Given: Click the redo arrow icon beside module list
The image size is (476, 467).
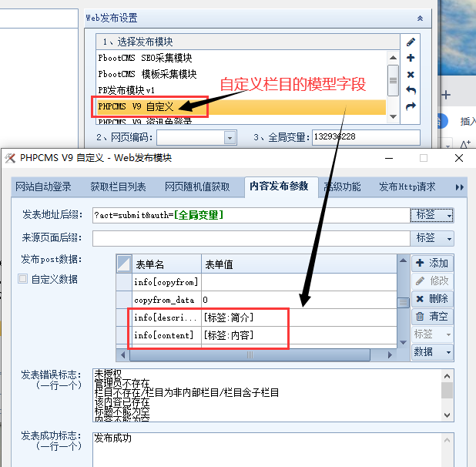Looking at the screenshot, I should pyautogui.click(x=411, y=106).
